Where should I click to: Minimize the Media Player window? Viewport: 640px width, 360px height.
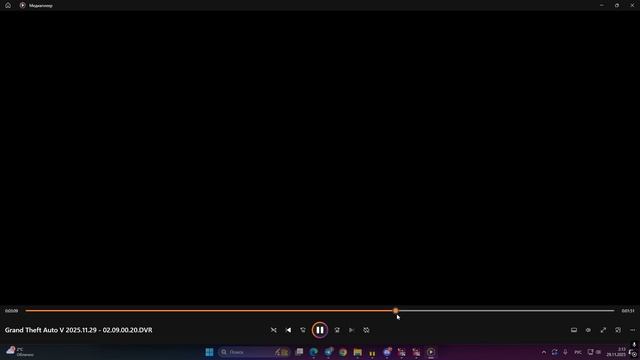tap(602, 5)
